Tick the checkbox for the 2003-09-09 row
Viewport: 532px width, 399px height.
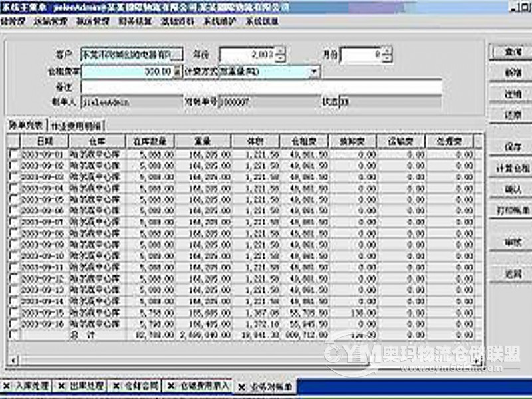coord(14,245)
